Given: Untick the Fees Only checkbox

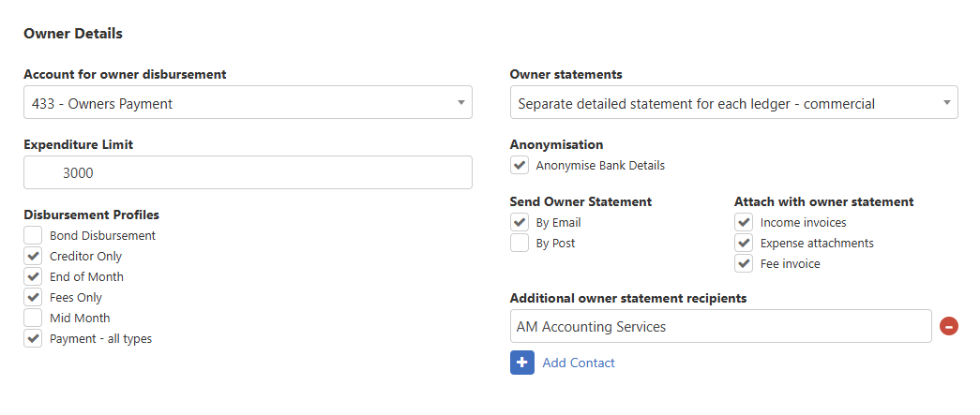Looking at the screenshot, I should pyautogui.click(x=34, y=298).
